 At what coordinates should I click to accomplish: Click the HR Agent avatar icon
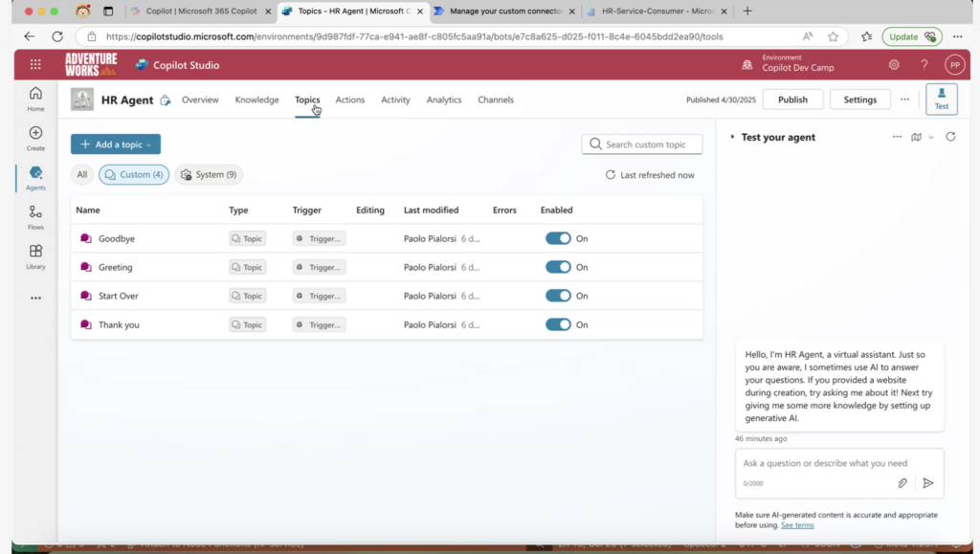82,100
